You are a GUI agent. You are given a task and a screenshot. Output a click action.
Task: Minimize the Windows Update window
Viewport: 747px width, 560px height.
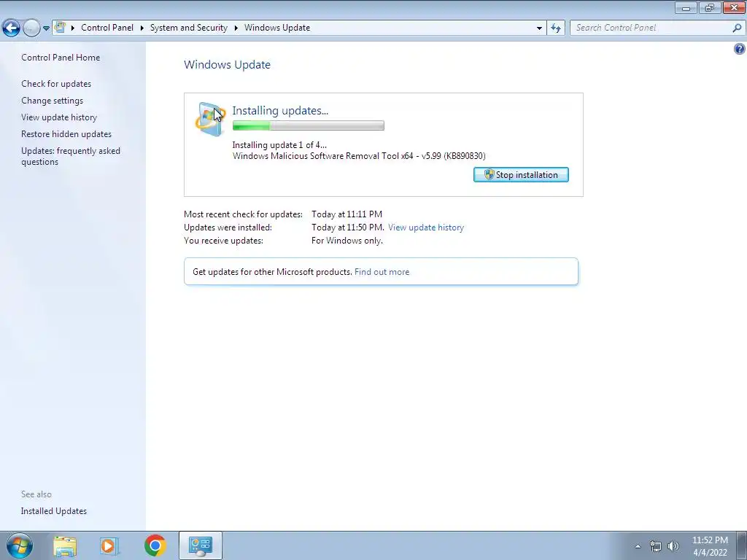pyautogui.click(x=686, y=7)
